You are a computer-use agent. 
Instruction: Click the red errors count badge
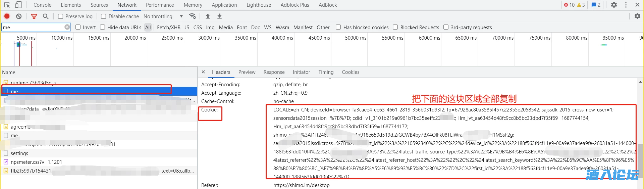(x=569, y=5)
